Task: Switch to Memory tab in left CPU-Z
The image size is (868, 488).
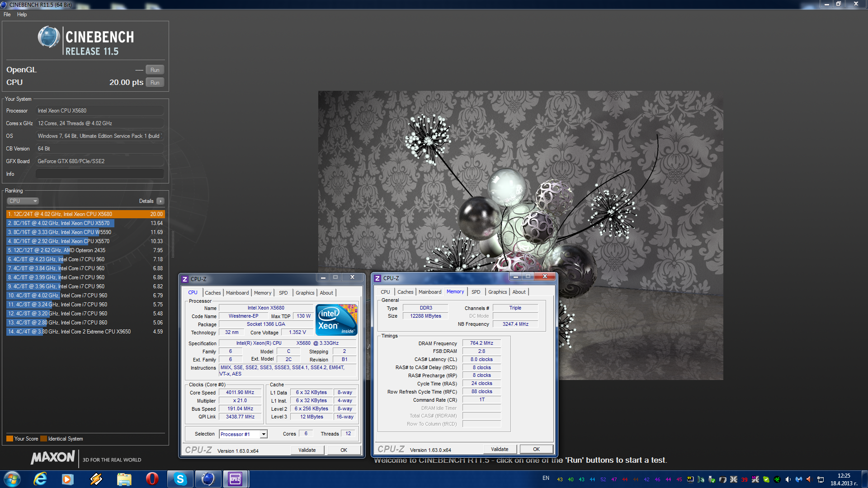Action: (x=263, y=293)
